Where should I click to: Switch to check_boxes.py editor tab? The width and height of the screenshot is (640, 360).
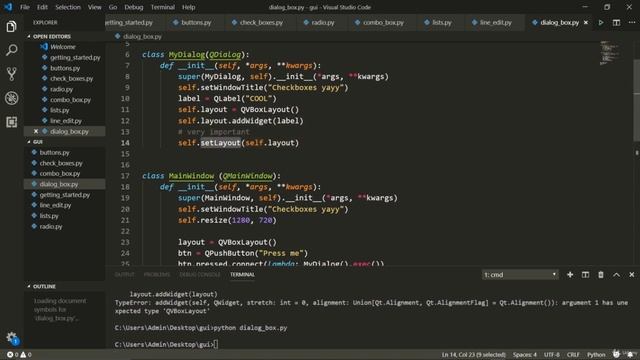261,23
